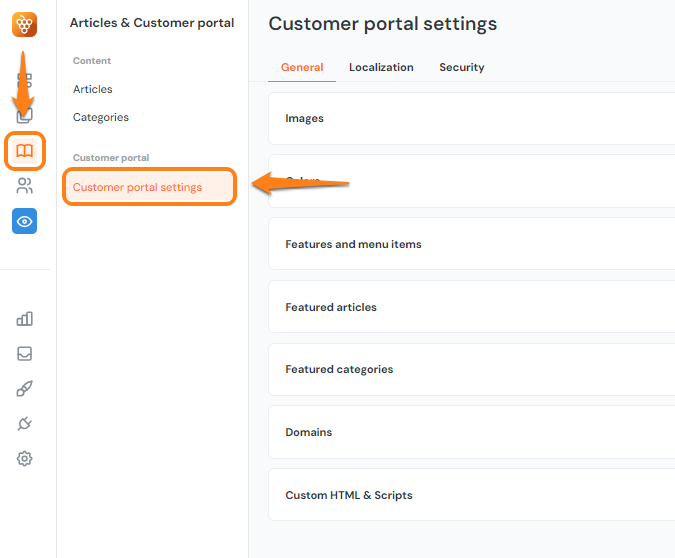This screenshot has height=558, width=675.
Task: Switch to the Localization tab
Action: 381,67
